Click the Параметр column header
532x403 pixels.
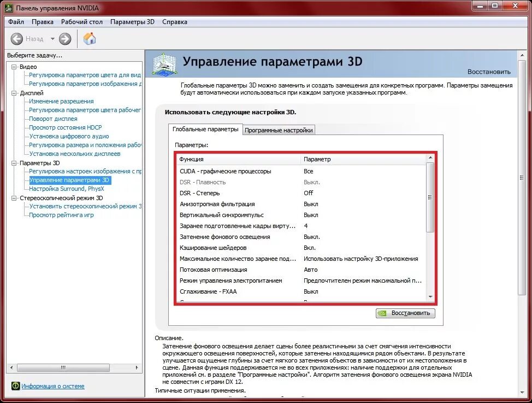[x=363, y=159]
